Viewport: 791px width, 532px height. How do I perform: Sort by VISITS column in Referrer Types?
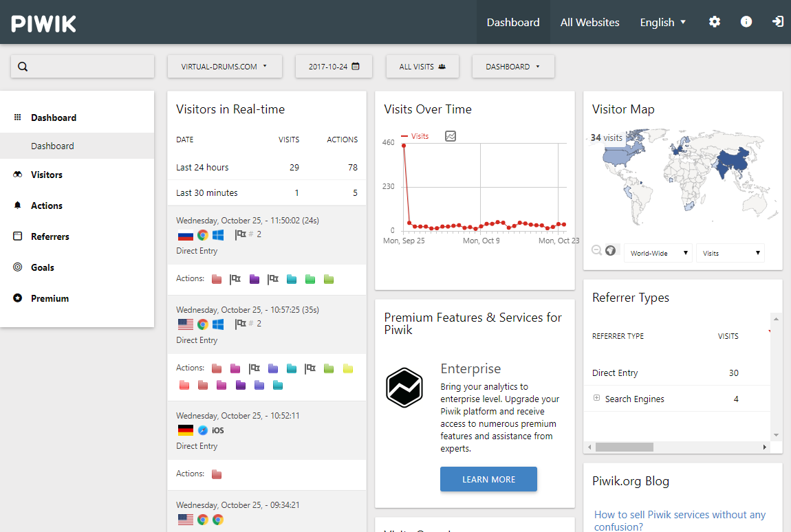[728, 336]
